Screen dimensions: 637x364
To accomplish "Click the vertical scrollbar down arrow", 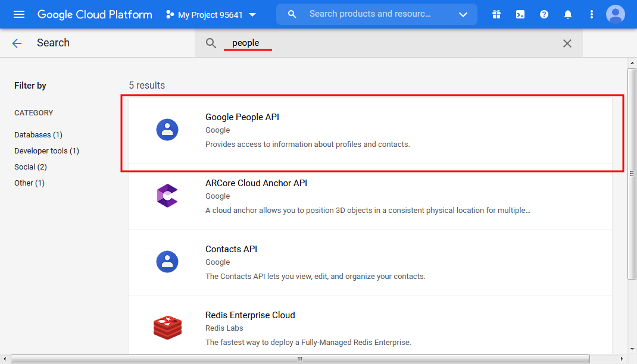I will coord(632,349).
